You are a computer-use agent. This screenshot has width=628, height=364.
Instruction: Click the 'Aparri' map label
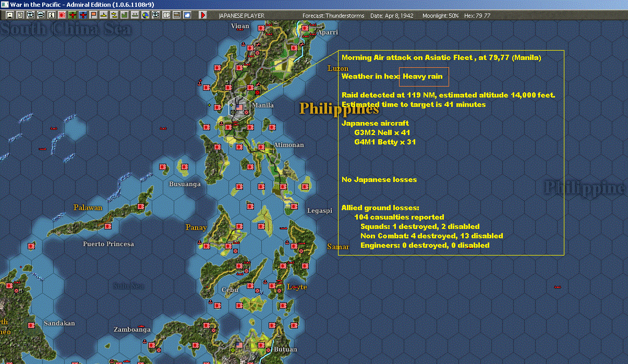(328, 32)
